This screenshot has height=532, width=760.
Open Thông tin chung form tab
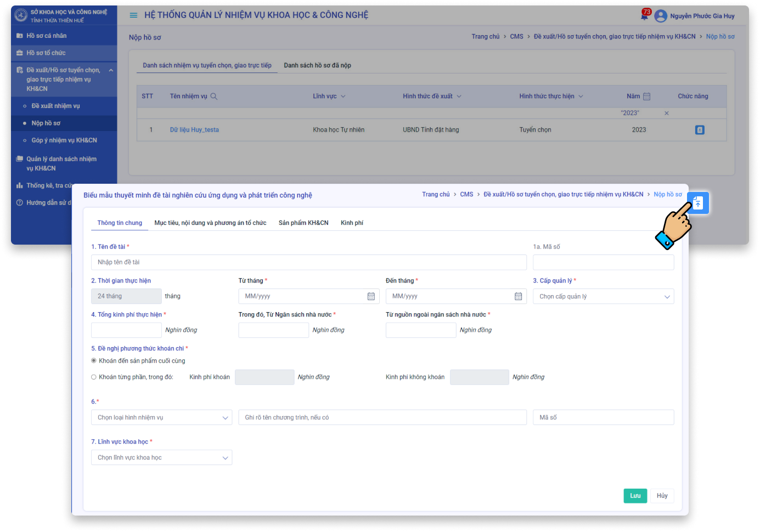pos(120,223)
